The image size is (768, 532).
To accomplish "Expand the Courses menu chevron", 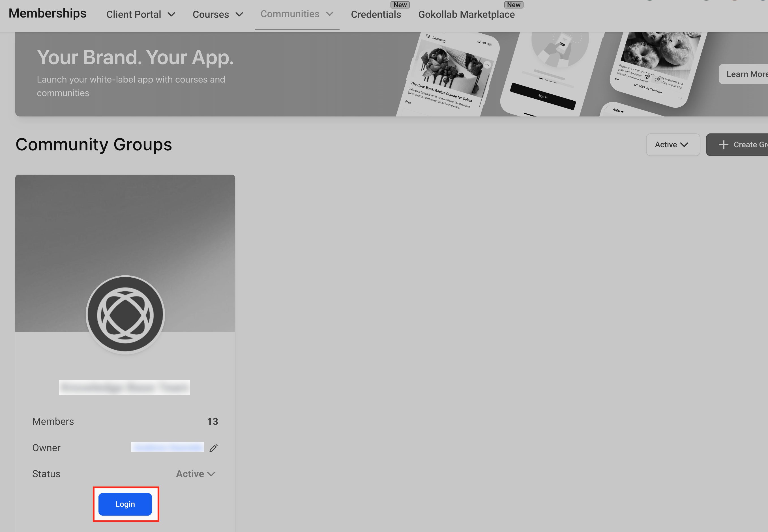I will [x=239, y=15].
